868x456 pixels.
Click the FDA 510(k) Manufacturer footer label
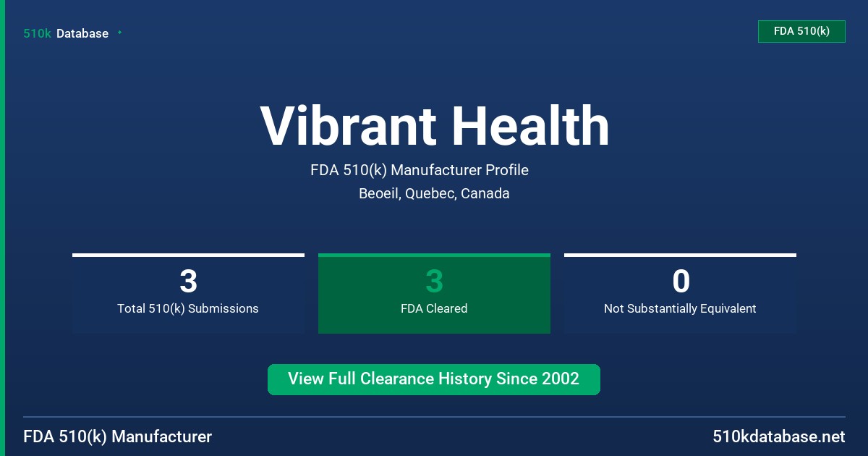tap(118, 436)
